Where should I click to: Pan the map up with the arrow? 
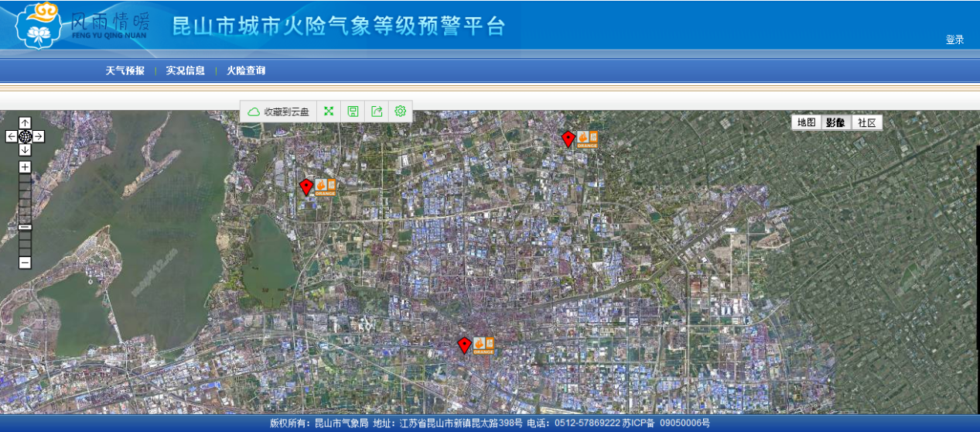25,122
